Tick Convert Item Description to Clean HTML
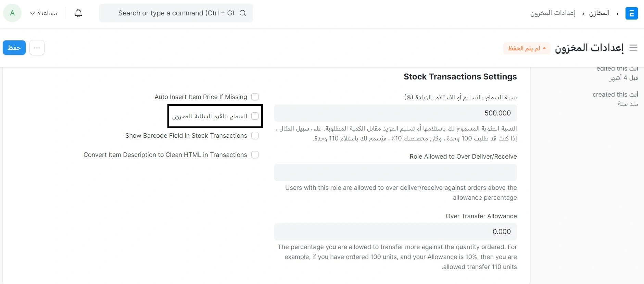Screen dimensions: 644x284 tap(255, 155)
